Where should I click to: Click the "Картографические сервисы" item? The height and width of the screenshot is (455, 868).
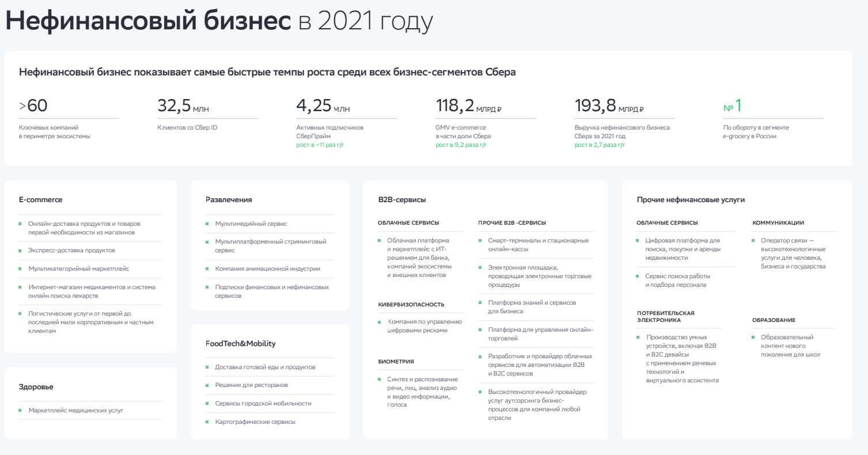(x=255, y=422)
